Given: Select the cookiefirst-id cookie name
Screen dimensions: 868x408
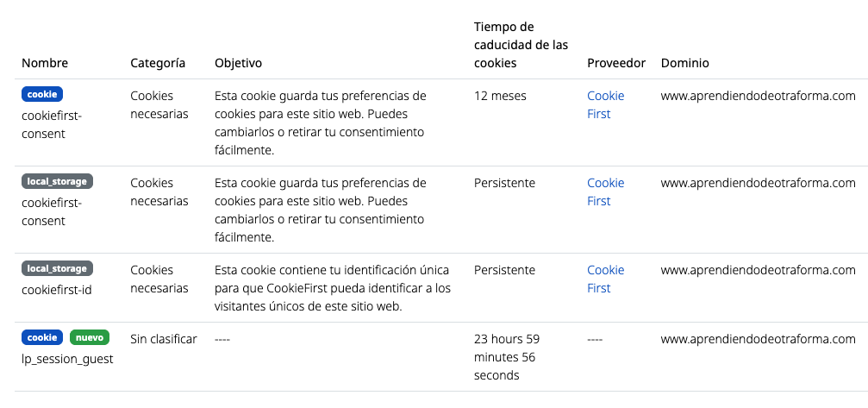Looking at the screenshot, I should (57, 289).
